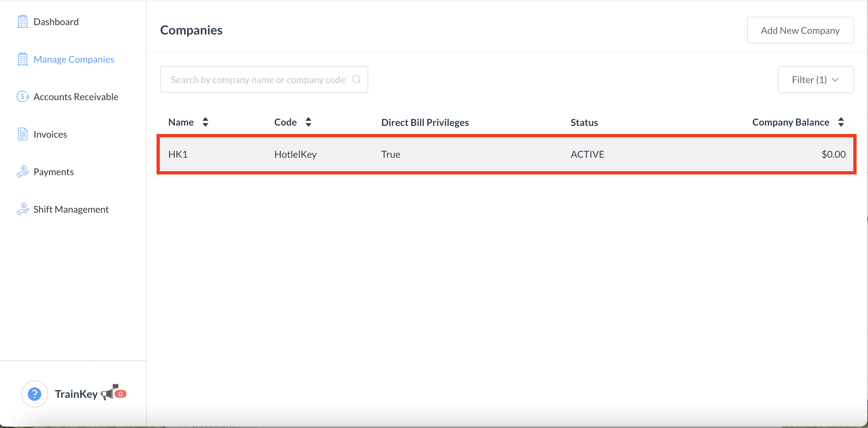Sort companies by Name column arrows
The width and height of the screenshot is (868, 428).
pos(205,122)
